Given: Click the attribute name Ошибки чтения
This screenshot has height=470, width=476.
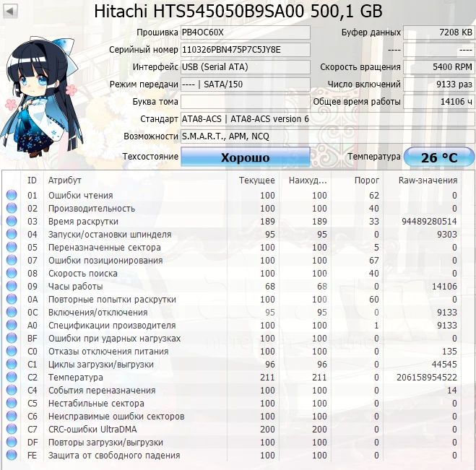Looking at the screenshot, I should coord(81,195).
